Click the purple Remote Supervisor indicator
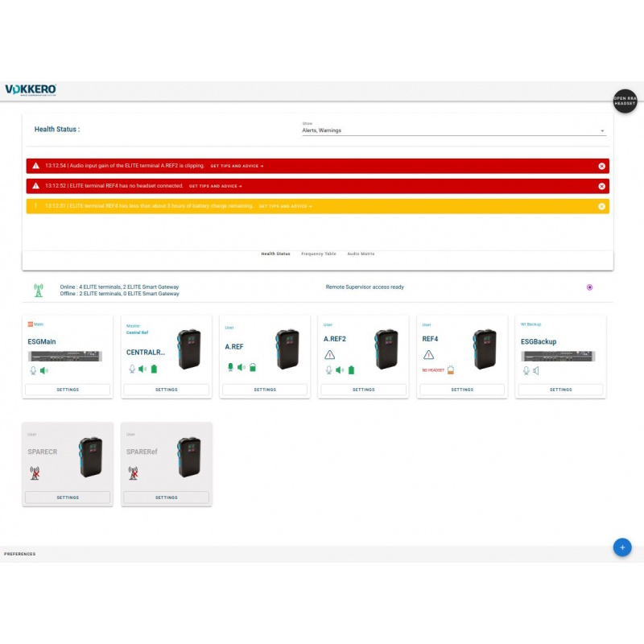644x644 pixels. click(x=589, y=287)
